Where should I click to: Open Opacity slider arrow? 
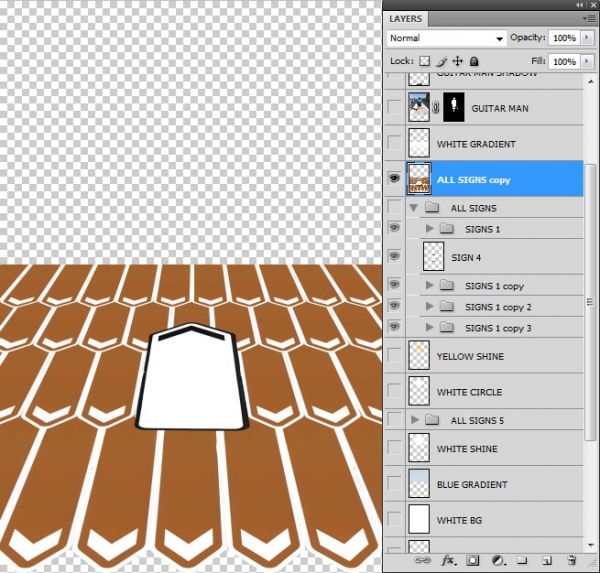[587, 38]
